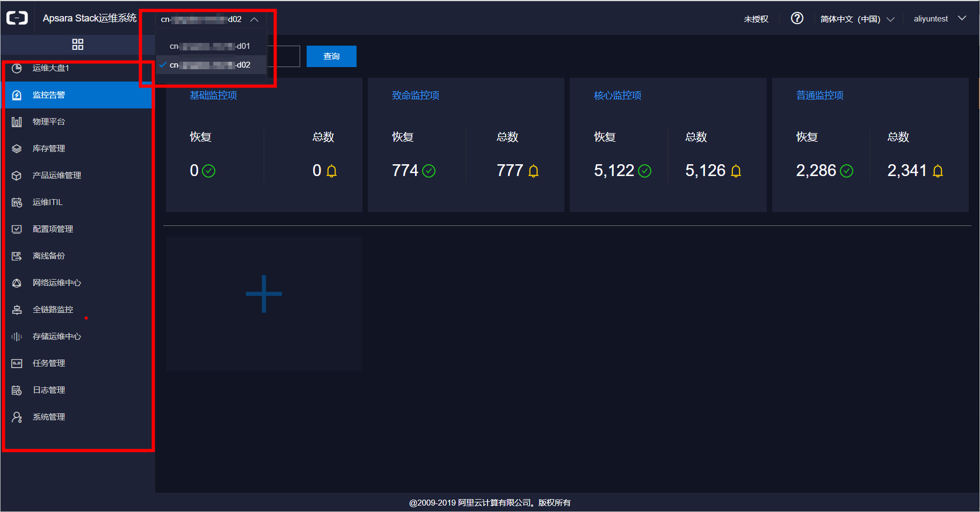Click the 产品运维管理 cube icon
The image size is (980, 512).
coord(17,175)
